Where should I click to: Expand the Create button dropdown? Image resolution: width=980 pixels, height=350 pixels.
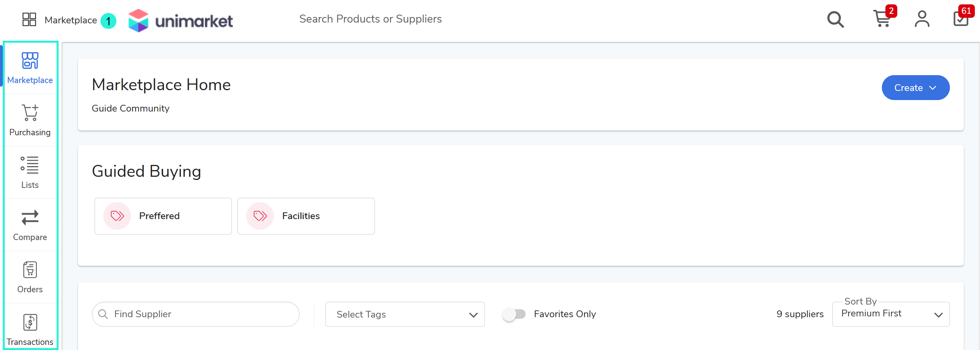pyautogui.click(x=915, y=88)
